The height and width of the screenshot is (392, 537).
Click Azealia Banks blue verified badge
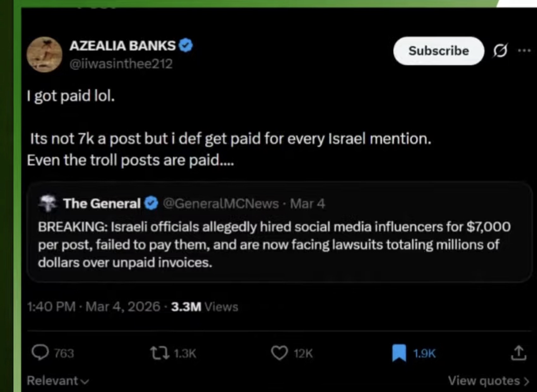click(186, 45)
